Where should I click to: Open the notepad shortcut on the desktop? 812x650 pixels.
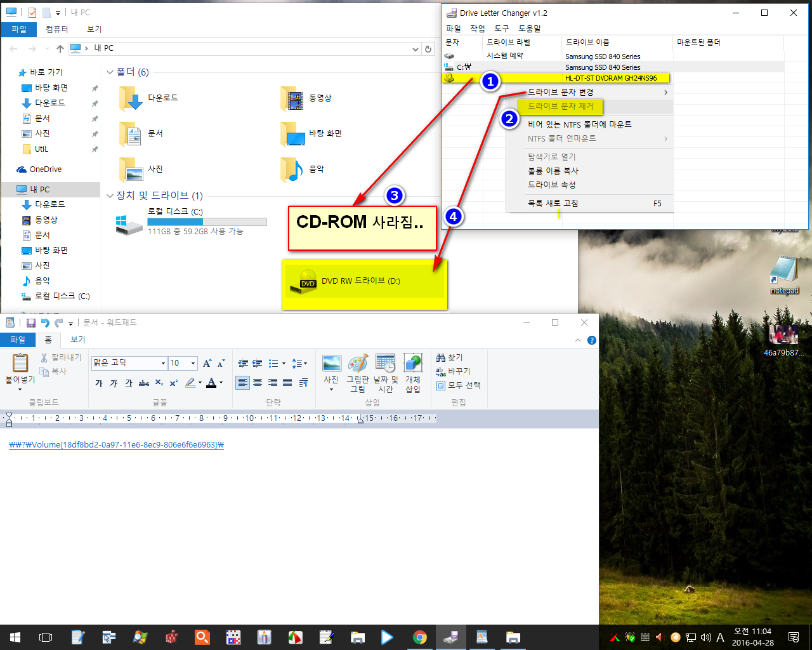(x=785, y=274)
